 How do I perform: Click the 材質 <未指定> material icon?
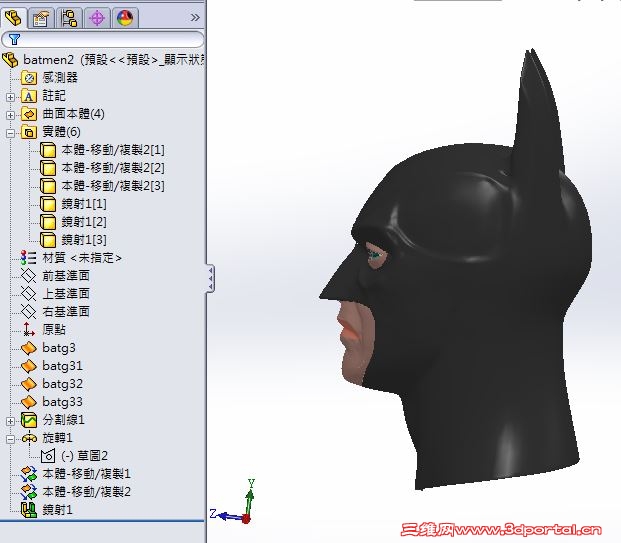pyautogui.click(x=29, y=258)
